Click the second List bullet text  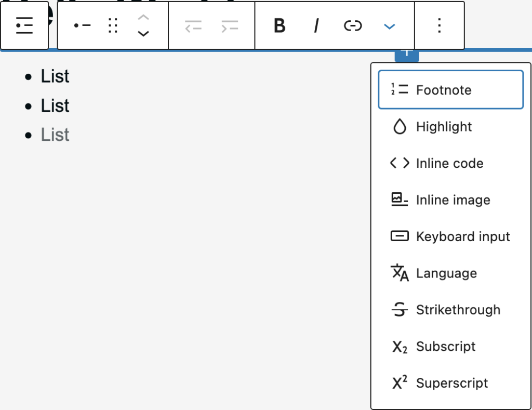click(55, 105)
